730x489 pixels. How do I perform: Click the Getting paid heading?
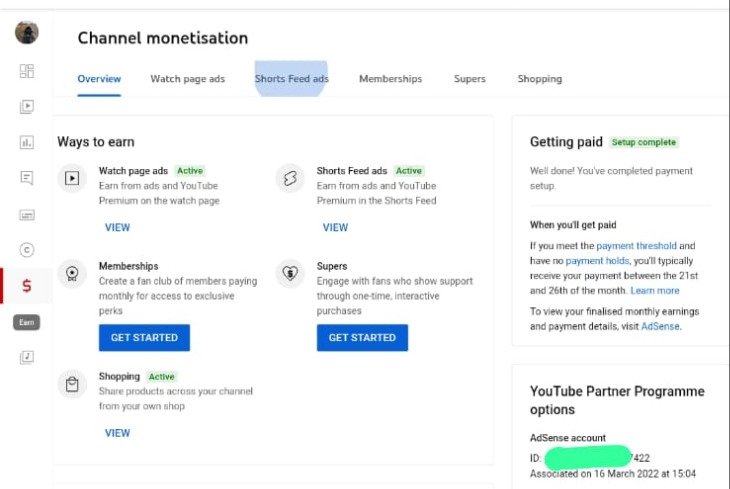pos(566,142)
